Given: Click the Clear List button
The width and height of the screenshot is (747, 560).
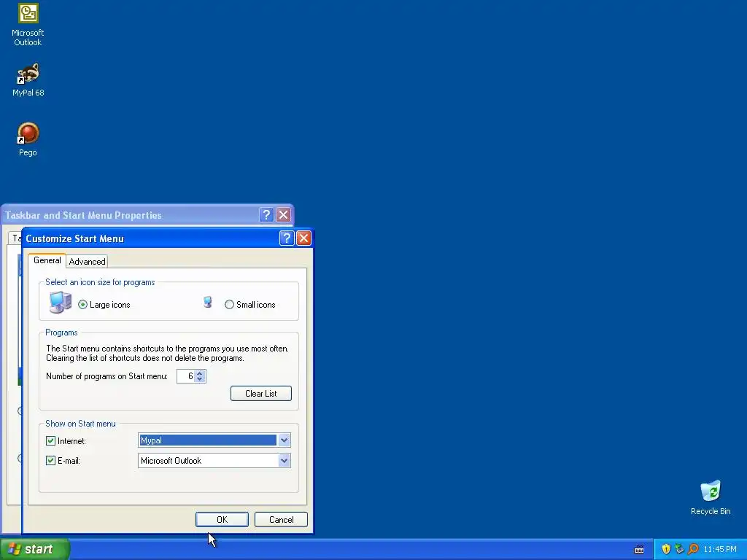Looking at the screenshot, I should pos(261,393).
